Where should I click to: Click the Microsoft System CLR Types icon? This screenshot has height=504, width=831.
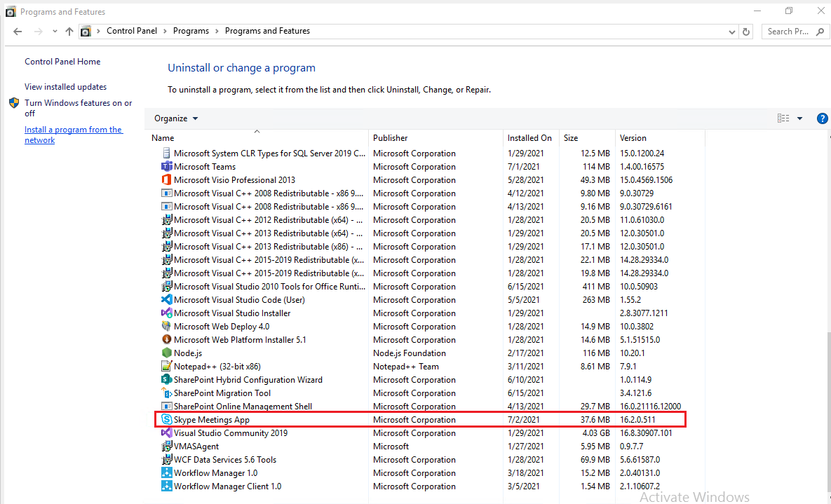coord(166,153)
